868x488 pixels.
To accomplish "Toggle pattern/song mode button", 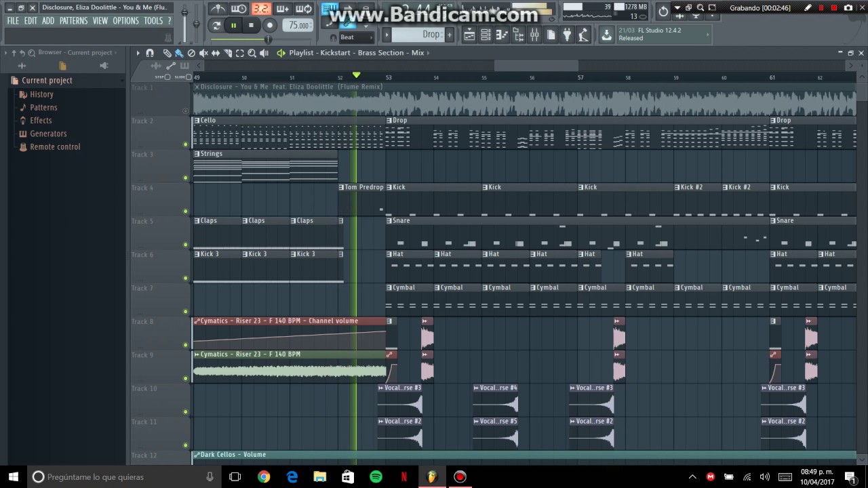I will pos(216,26).
